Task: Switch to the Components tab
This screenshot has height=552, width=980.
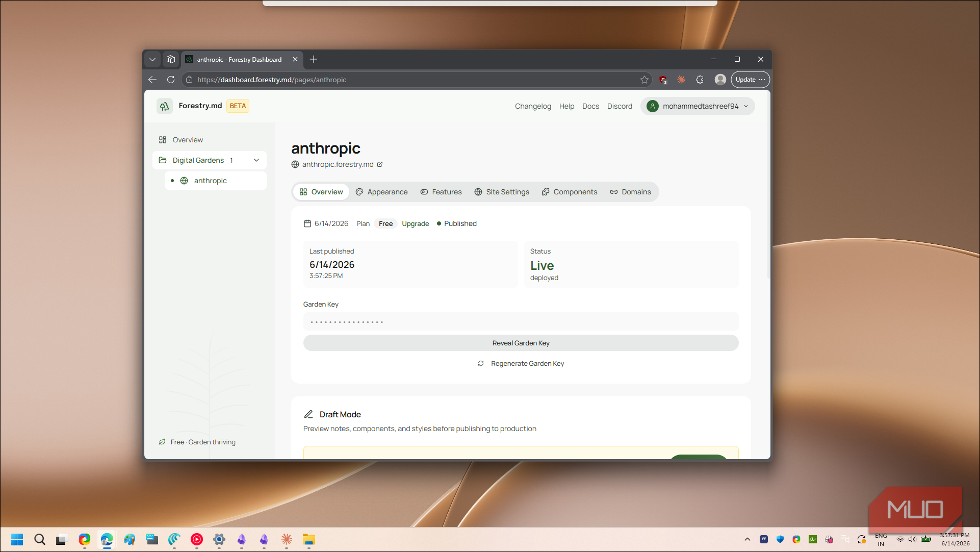Action: (x=570, y=192)
